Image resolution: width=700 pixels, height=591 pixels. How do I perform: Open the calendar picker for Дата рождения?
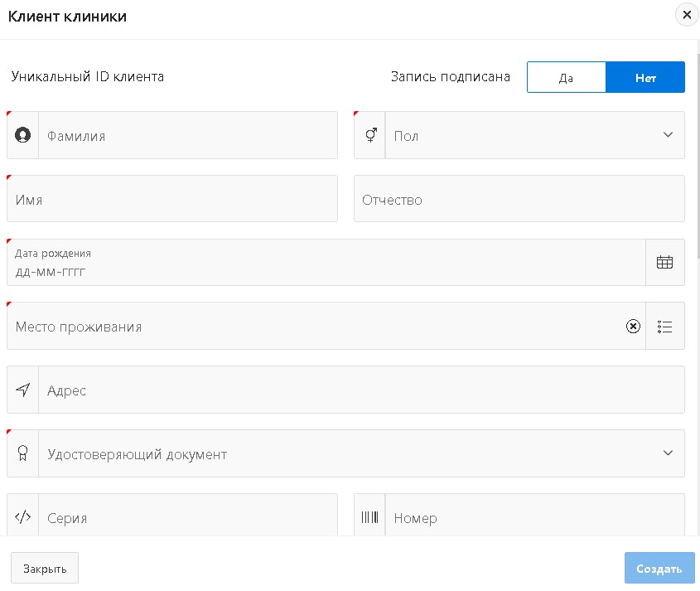[664, 263]
